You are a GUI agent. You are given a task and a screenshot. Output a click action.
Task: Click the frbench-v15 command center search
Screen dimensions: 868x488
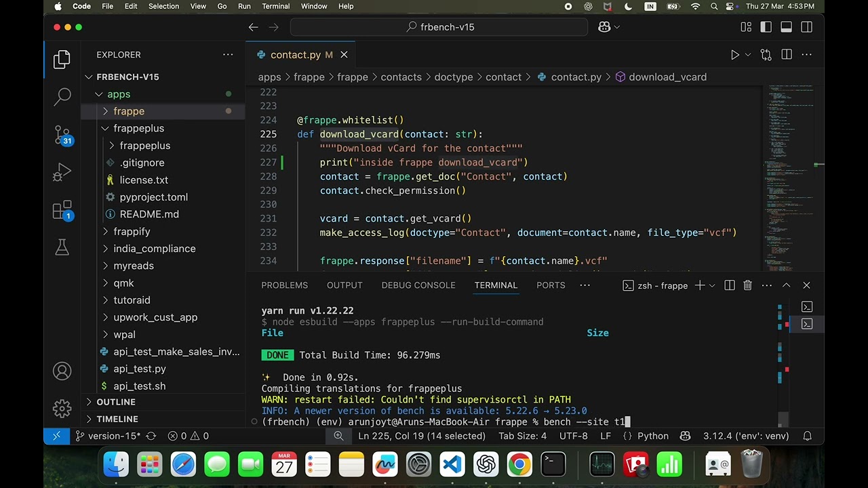(x=439, y=27)
